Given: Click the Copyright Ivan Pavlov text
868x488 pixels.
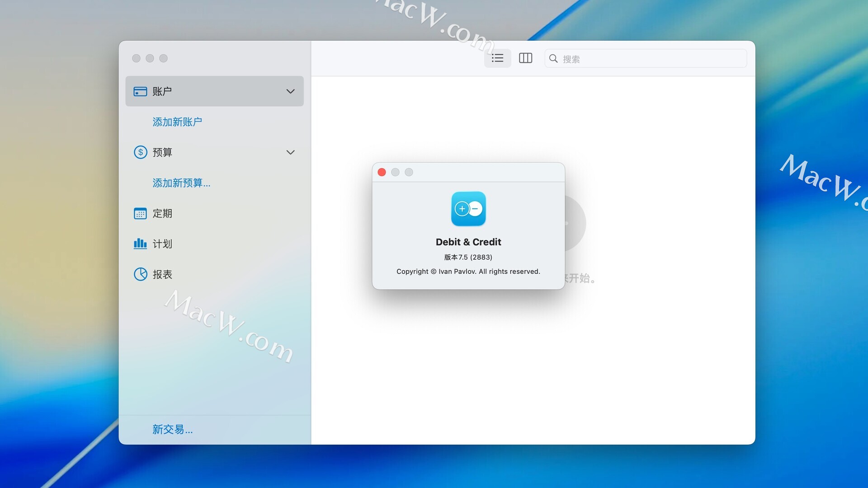Looking at the screenshot, I should (468, 272).
